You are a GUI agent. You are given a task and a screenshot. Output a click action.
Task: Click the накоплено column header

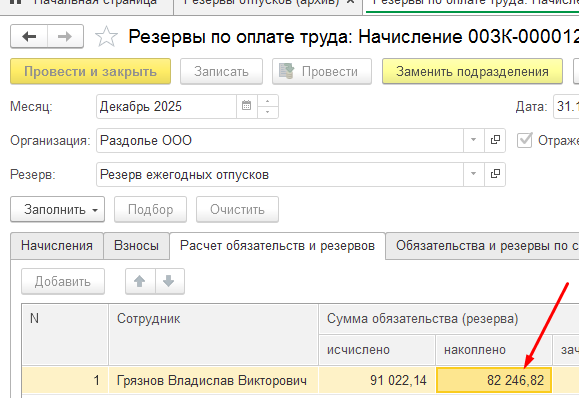(494, 350)
